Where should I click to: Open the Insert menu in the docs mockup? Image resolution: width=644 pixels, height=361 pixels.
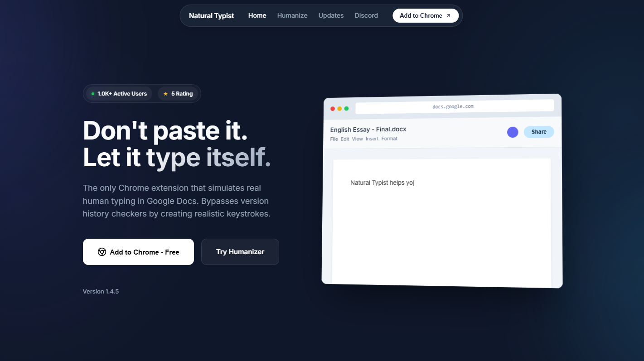coord(372,139)
